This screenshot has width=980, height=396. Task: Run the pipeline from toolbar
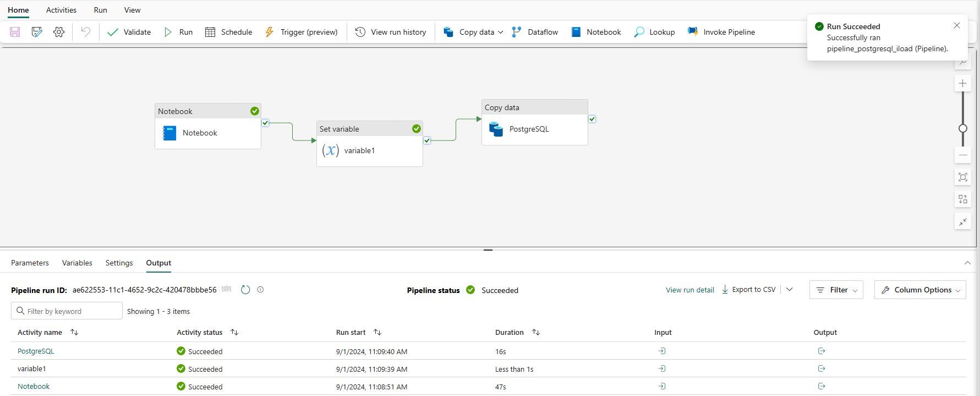click(178, 32)
